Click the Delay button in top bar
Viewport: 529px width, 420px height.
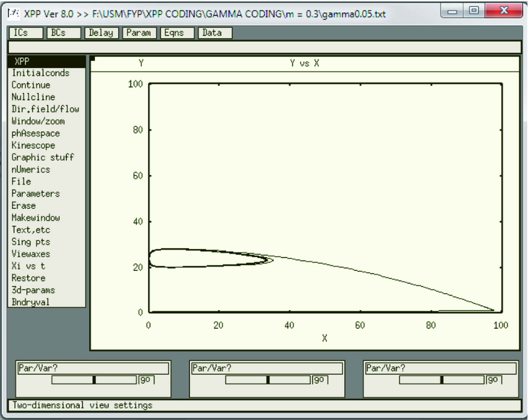coord(101,33)
